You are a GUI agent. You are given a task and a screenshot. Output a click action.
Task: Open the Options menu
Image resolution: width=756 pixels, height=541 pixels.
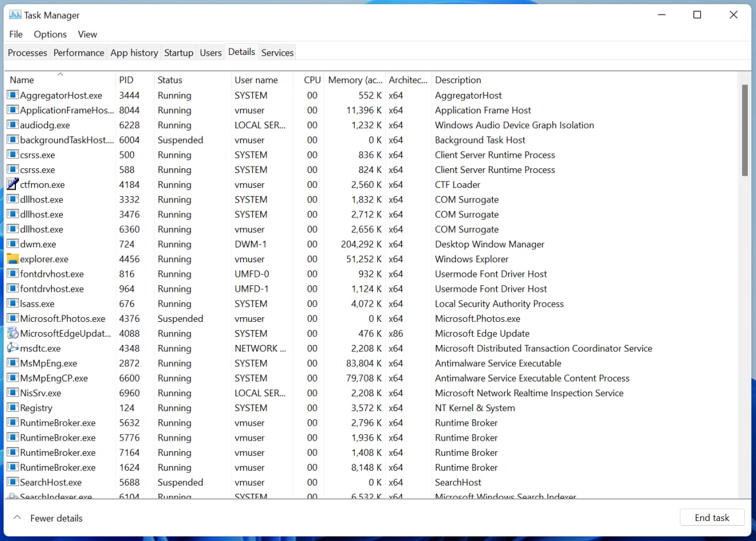(50, 34)
